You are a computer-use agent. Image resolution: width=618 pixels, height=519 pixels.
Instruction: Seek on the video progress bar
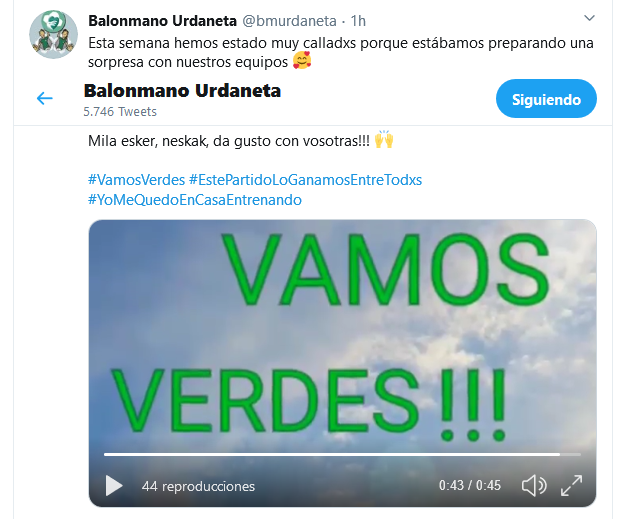click(x=342, y=454)
